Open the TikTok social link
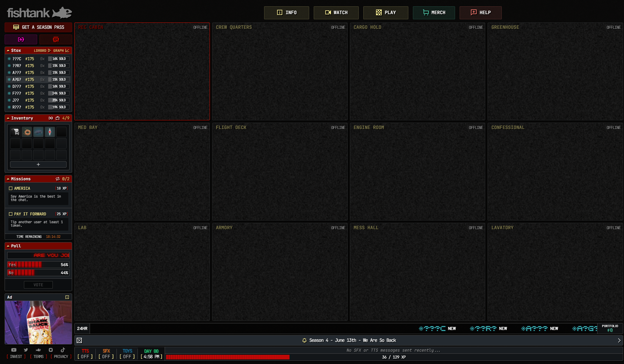Screen dimensions: 624x364 [63, 350]
